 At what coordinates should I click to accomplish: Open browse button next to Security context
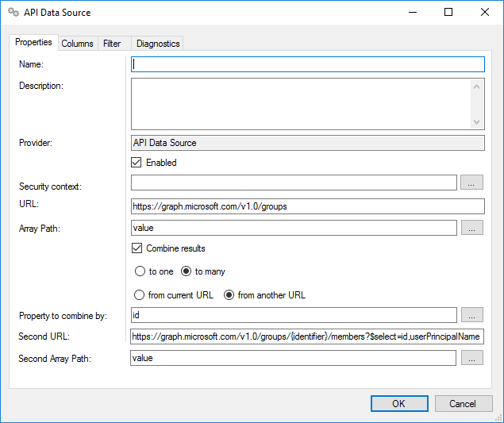(471, 183)
